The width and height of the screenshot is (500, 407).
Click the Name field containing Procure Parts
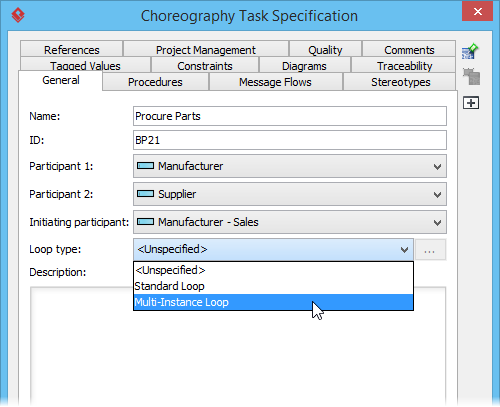pyautogui.click(x=290, y=116)
